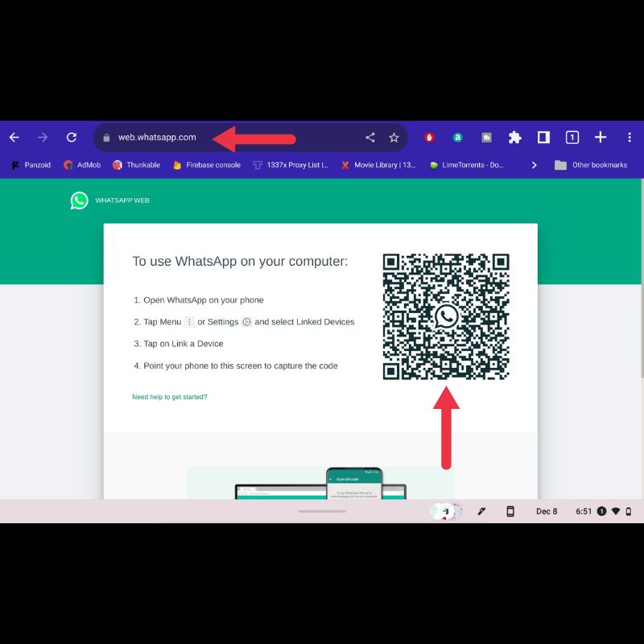Click the 'To use WhatsApp on your computer:' heading
The width and height of the screenshot is (644, 644).
tap(240, 261)
